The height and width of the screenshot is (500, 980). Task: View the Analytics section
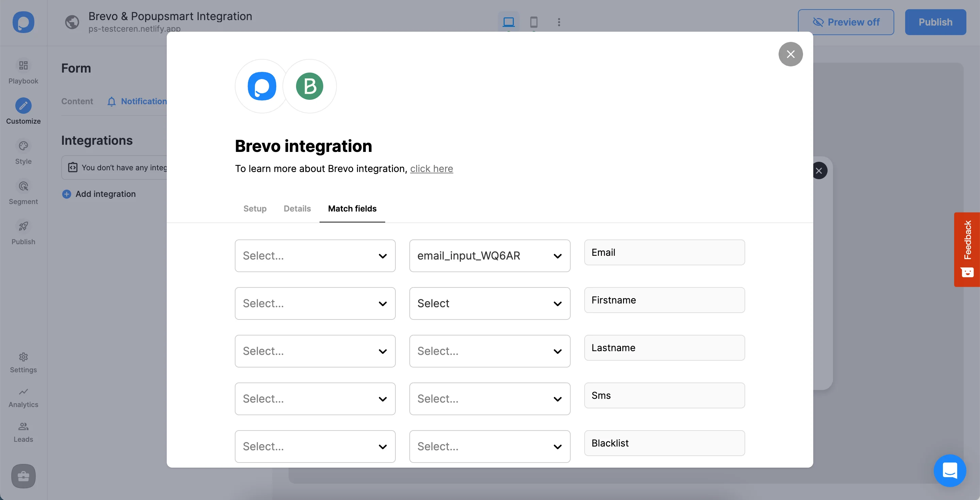23,398
